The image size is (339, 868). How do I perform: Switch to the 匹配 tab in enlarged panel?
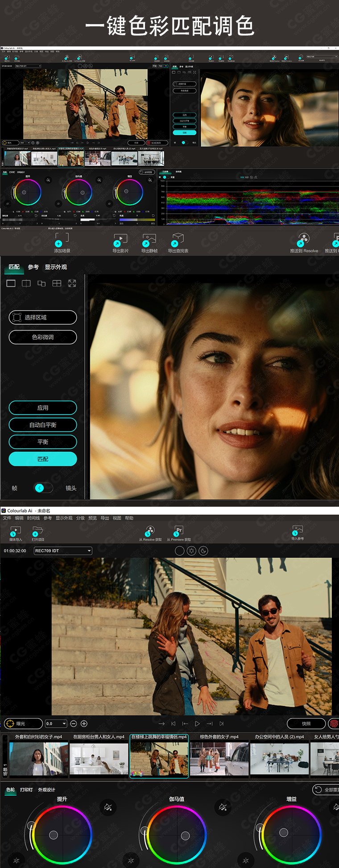pyautogui.click(x=14, y=267)
